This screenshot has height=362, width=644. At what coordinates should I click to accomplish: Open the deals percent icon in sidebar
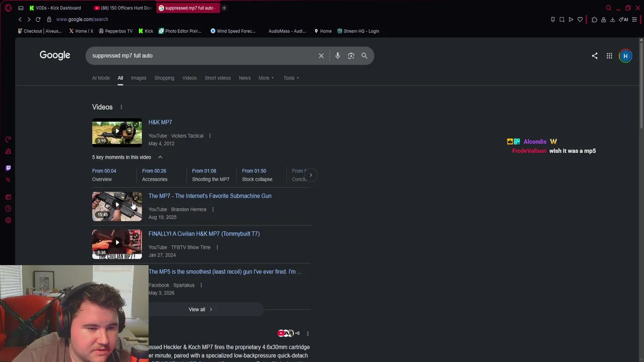8,179
